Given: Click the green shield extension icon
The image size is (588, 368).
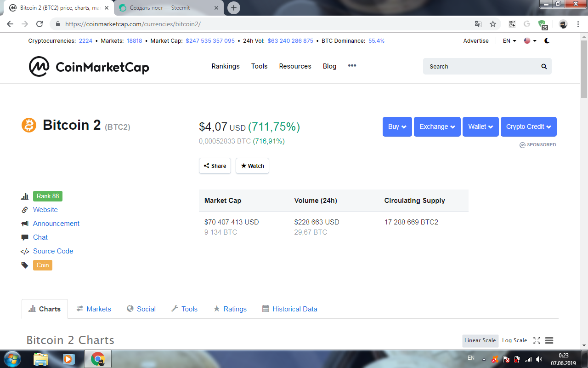Looking at the screenshot, I should click(543, 24).
